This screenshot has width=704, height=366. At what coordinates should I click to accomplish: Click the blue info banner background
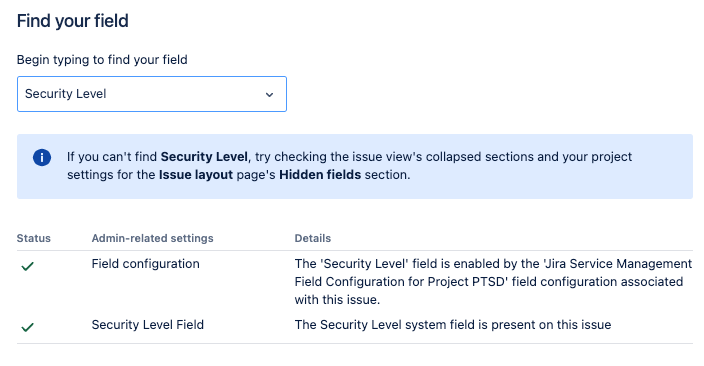[355, 166]
